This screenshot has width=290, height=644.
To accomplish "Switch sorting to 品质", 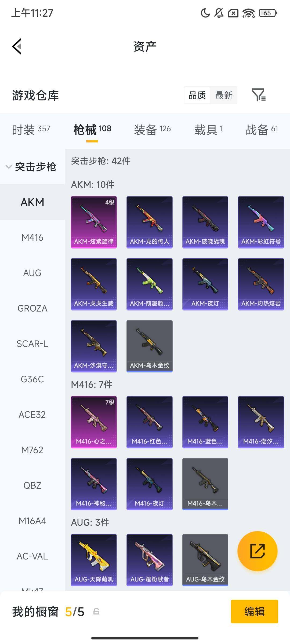I will (x=197, y=95).
